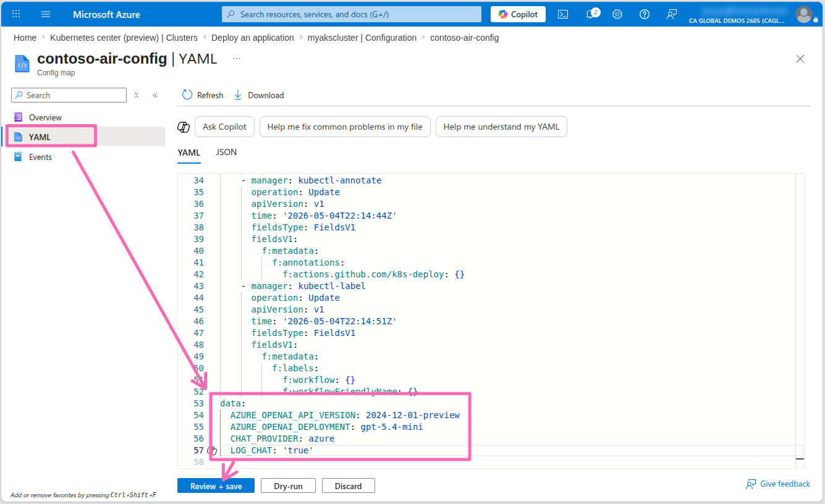Open the contoso-air-config breadcrumb
This screenshot has width=825, height=504.
(465, 38)
